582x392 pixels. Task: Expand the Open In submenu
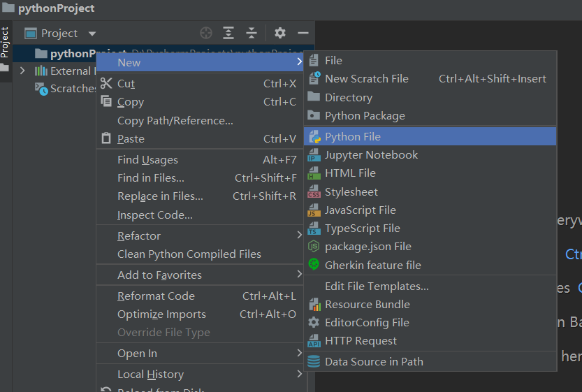299,354
